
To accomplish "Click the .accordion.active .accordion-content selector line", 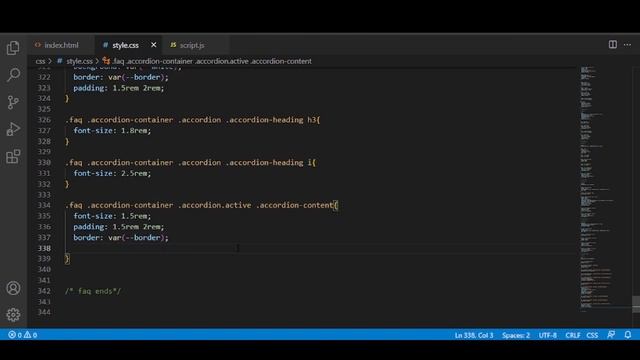I will click(202, 205).
